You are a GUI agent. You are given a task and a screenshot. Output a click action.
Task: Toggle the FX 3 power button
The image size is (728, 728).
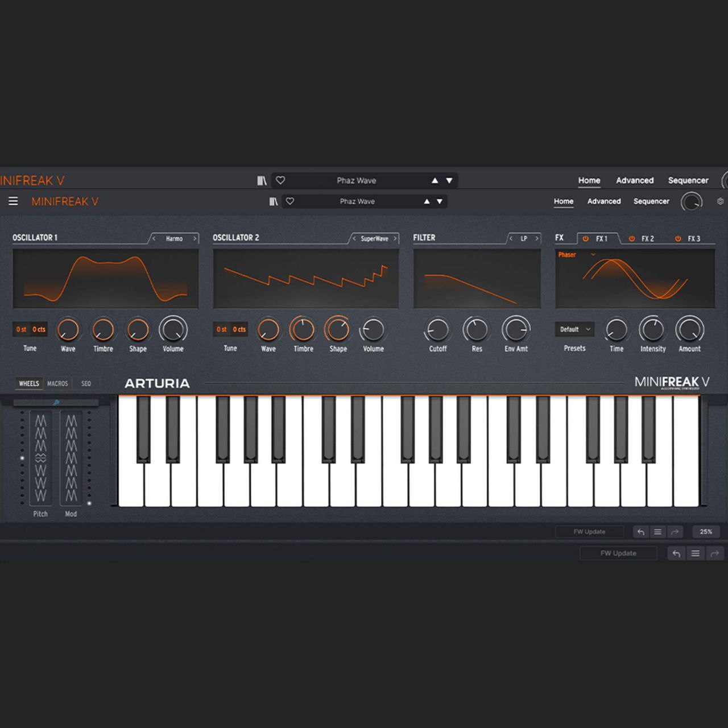click(x=678, y=239)
